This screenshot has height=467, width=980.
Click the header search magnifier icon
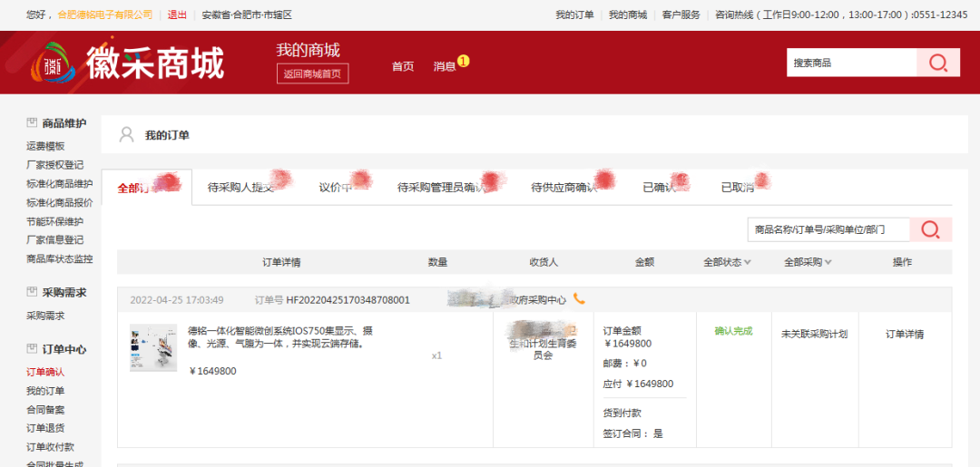tap(938, 63)
